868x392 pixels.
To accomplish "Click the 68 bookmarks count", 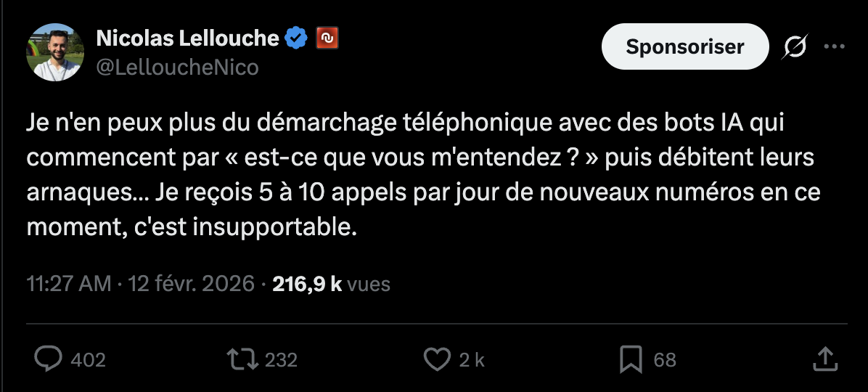I will [x=665, y=360].
